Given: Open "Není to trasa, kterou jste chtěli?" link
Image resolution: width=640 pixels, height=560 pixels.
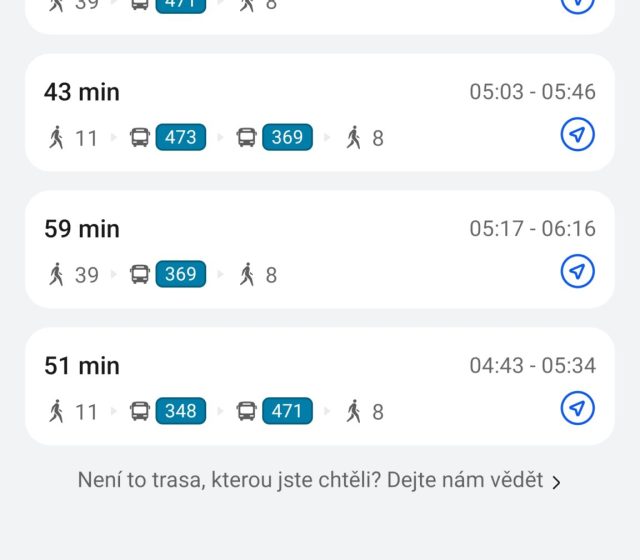Looking at the screenshot, I should tap(310, 481).
